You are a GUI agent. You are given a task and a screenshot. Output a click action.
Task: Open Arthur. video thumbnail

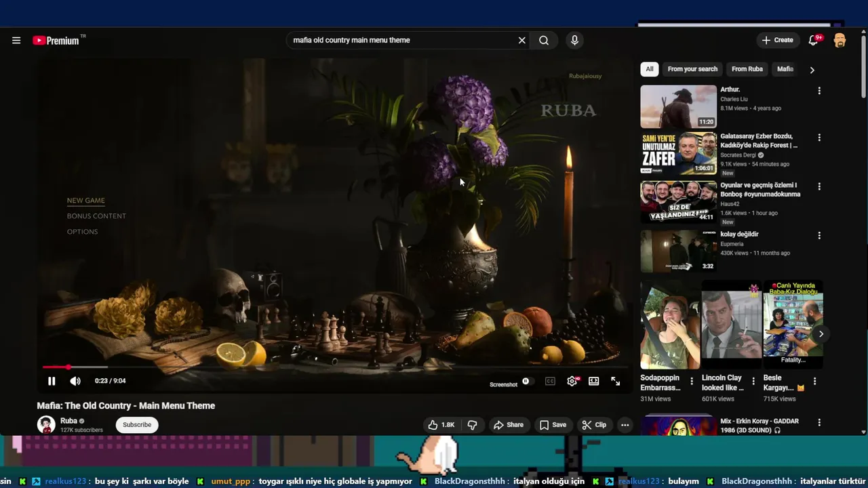click(x=678, y=106)
